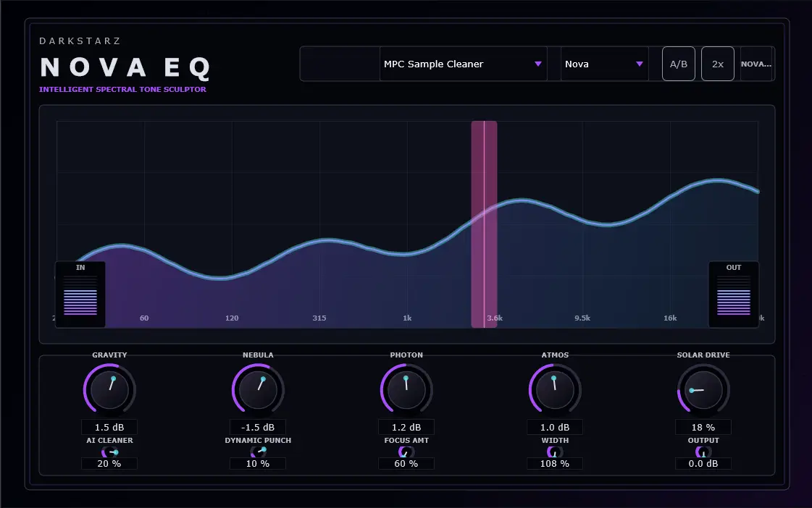Click the 16k frequency label
The height and width of the screenshot is (508, 812).
pos(670,318)
